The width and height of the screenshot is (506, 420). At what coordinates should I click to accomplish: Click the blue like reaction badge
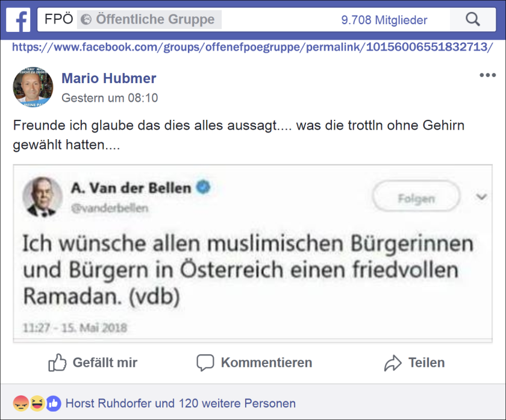click(x=54, y=404)
